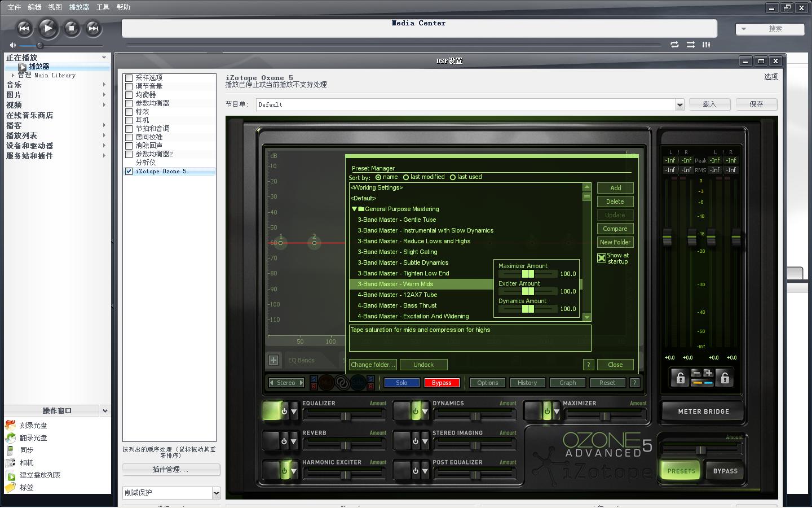Image resolution: width=812 pixels, height=508 pixels.
Task: Click the Compare button
Action: (x=615, y=229)
